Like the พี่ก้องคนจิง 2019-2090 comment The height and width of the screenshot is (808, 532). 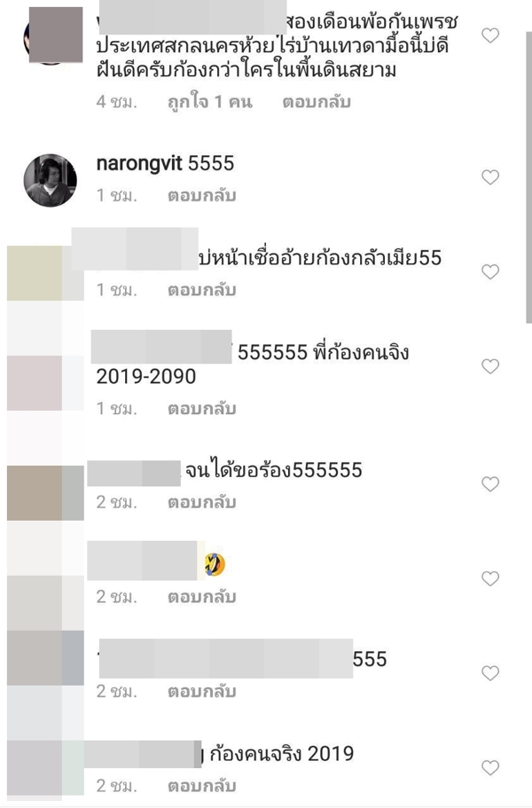pos(490,366)
